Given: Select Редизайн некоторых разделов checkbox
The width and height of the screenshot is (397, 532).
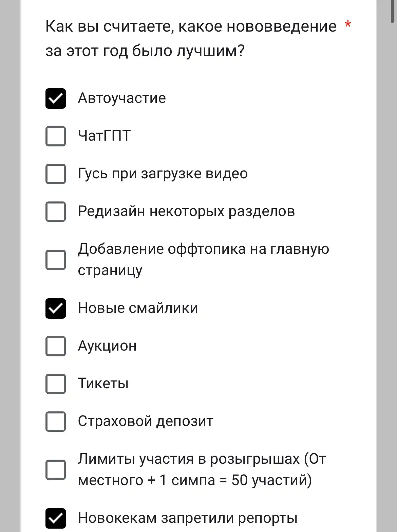Looking at the screenshot, I should (56, 212).
